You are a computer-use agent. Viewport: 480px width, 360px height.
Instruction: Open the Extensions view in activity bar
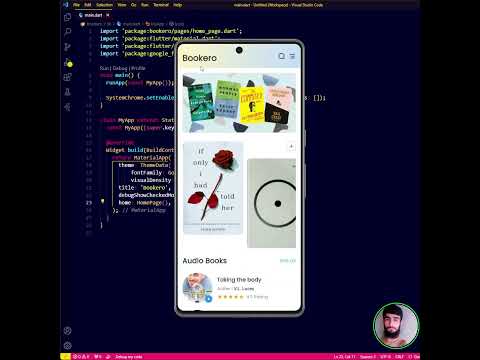67,77
